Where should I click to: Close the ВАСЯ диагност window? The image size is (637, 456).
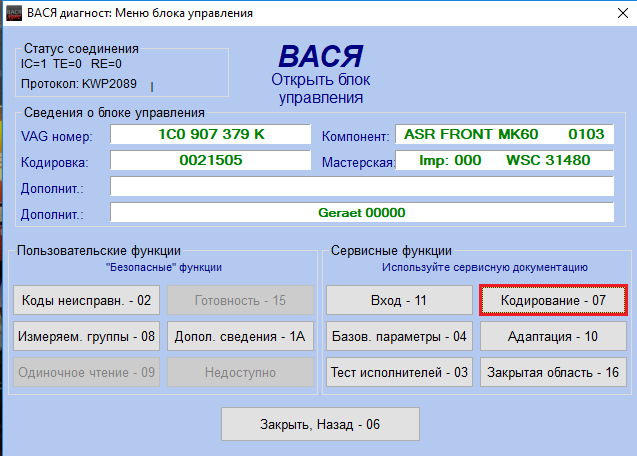click(x=622, y=13)
